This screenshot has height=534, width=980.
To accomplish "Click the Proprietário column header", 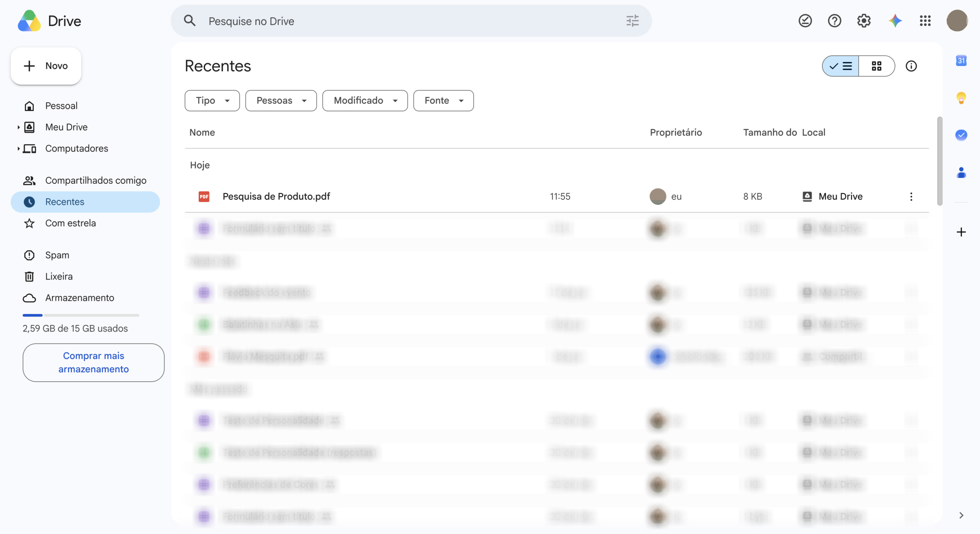I will pos(676,132).
